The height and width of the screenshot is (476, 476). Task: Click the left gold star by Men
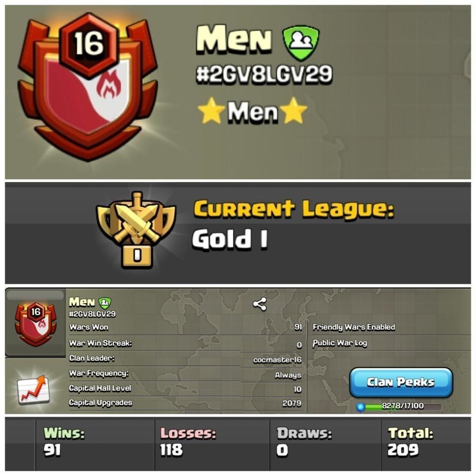(211, 111)
